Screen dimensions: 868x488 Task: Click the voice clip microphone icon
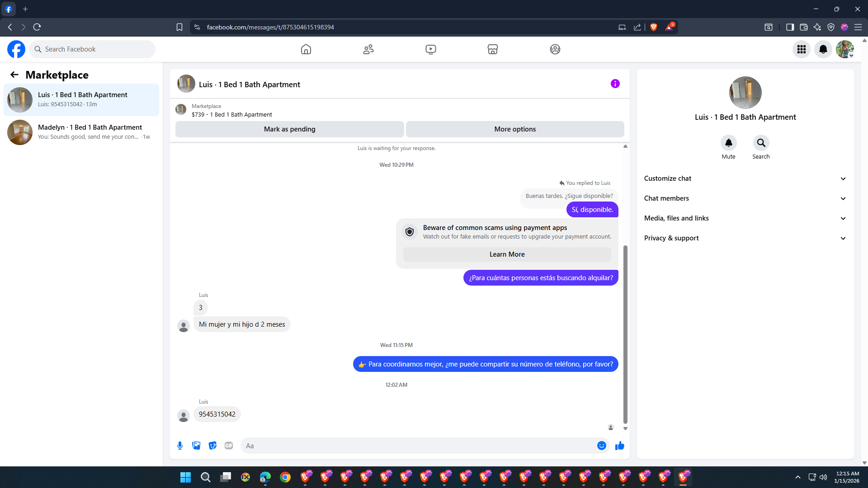click(x=180, y=446)
